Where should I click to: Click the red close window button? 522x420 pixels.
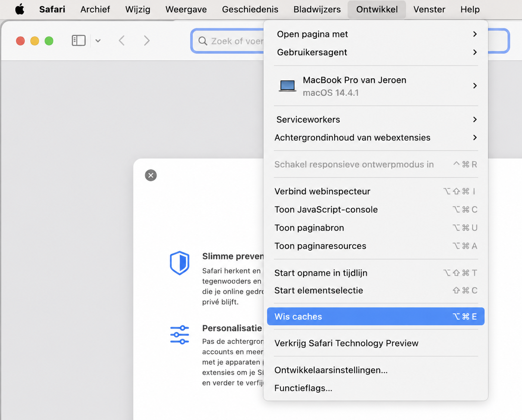click(21, 41)
